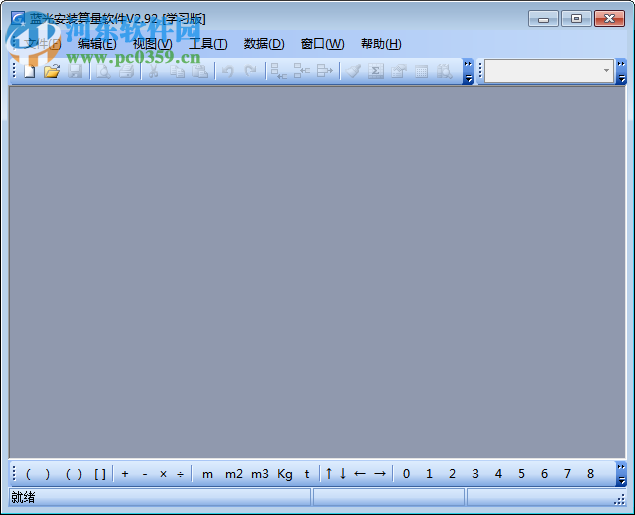Expand bottom symbol toolbar overflow
The image size is (635, 515).
(621, 474)
